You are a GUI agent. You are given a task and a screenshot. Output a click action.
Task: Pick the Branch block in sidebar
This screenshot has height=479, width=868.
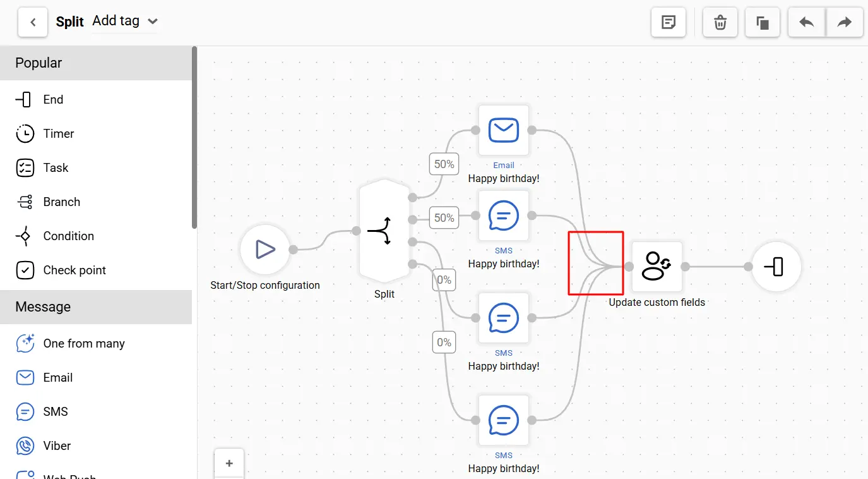[61, 202]
